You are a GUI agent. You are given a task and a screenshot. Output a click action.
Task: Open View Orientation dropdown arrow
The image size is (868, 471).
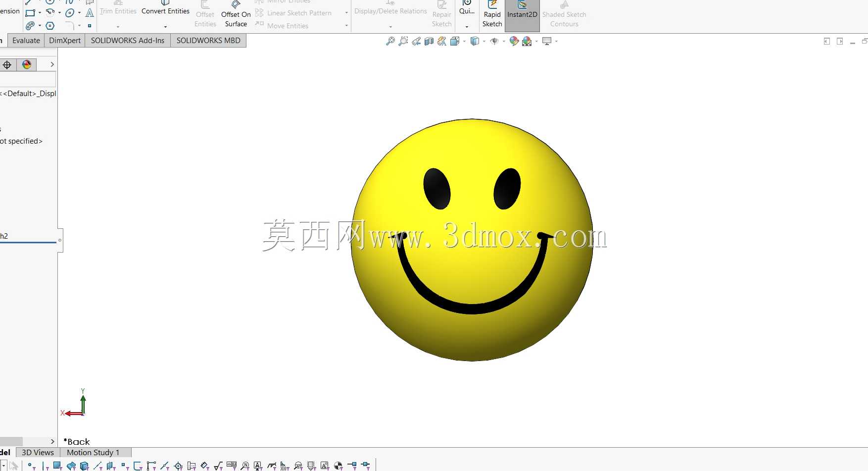(464, 41)
